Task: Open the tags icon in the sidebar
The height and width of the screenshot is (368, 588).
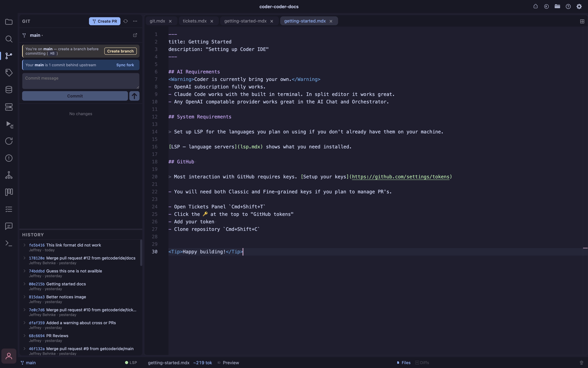Action: (9, 73)
